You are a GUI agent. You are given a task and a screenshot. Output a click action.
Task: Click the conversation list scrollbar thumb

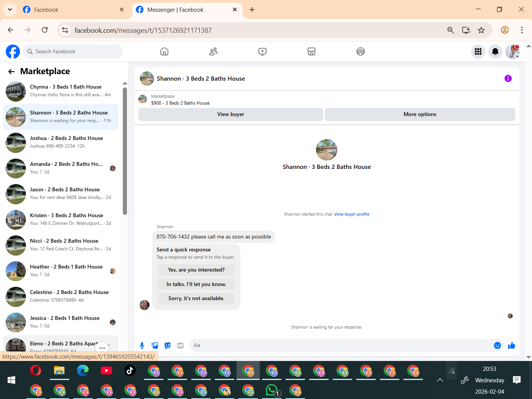click(x=125, y=151)
